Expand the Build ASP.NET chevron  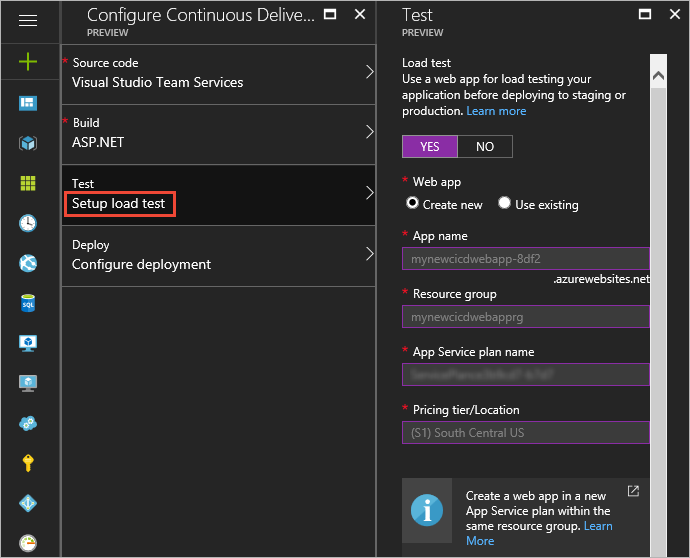tap(369, 132)
